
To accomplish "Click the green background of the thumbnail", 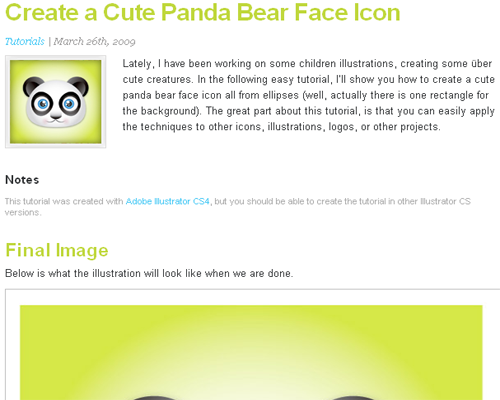I will click(x=16, y=133).
